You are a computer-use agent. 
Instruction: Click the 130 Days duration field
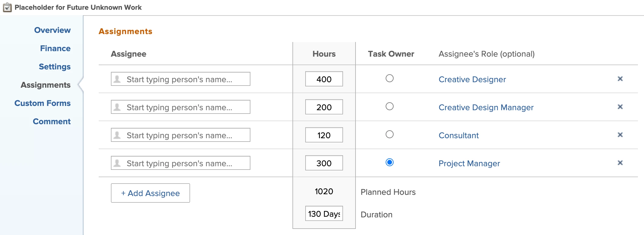[x=324, y=214]
